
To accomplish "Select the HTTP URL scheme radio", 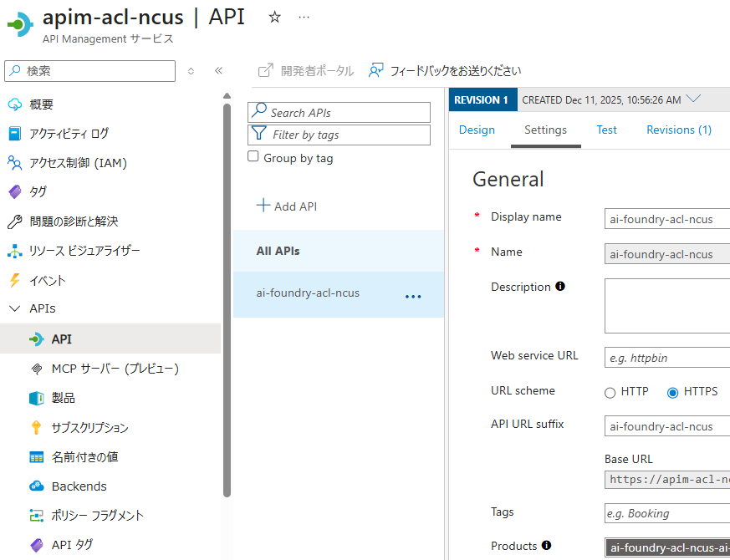I will (610, 392).
